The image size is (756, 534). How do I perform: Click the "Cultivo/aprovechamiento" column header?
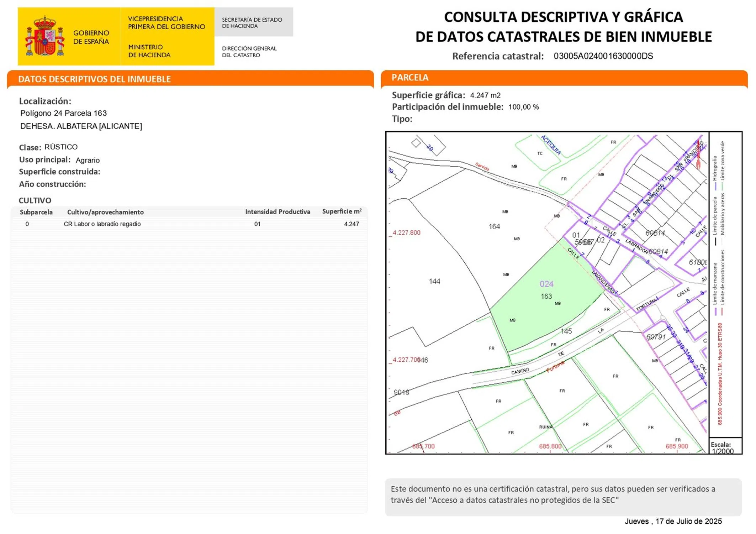(x=105, y=212)
